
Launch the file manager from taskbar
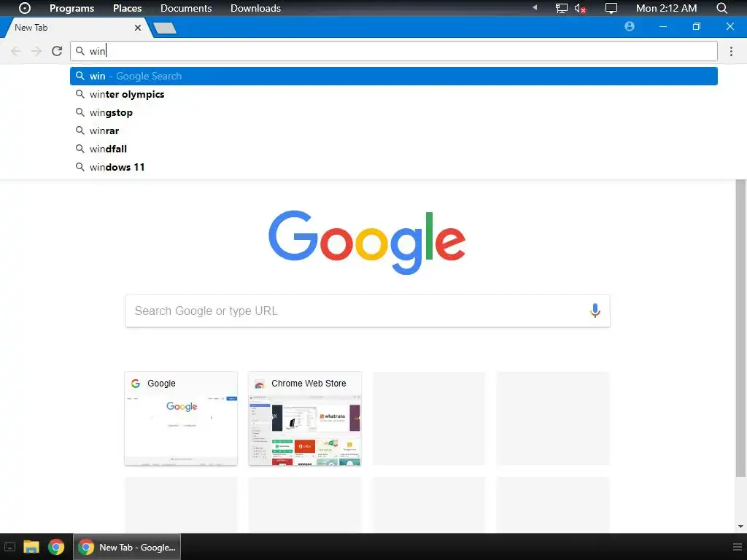(31, 547)
